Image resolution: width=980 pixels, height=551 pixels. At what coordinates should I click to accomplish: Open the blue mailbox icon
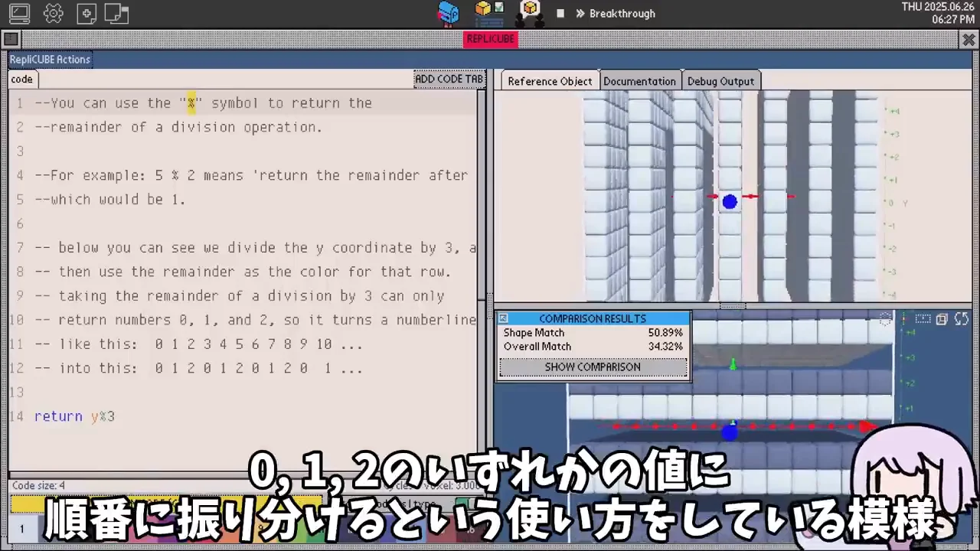pos(448,12)
